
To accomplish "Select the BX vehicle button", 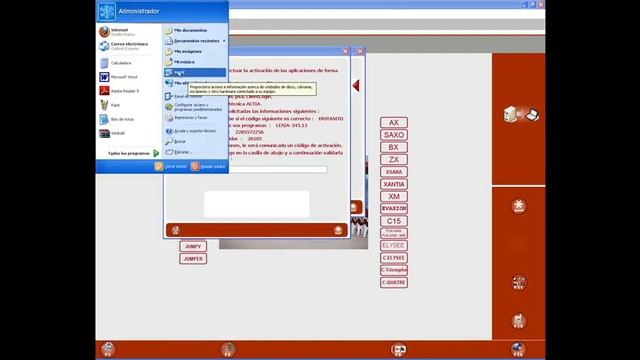I will [x=393, y=147].
